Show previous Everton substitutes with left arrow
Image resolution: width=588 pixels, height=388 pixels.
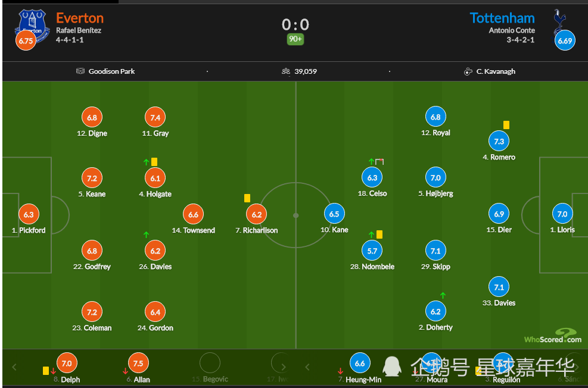coord(14,367)
